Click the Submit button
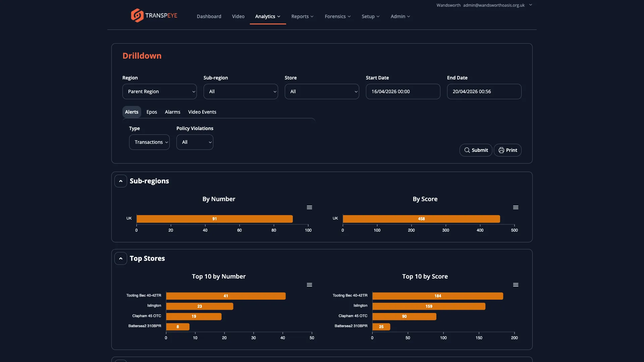 tap(476, 150)
